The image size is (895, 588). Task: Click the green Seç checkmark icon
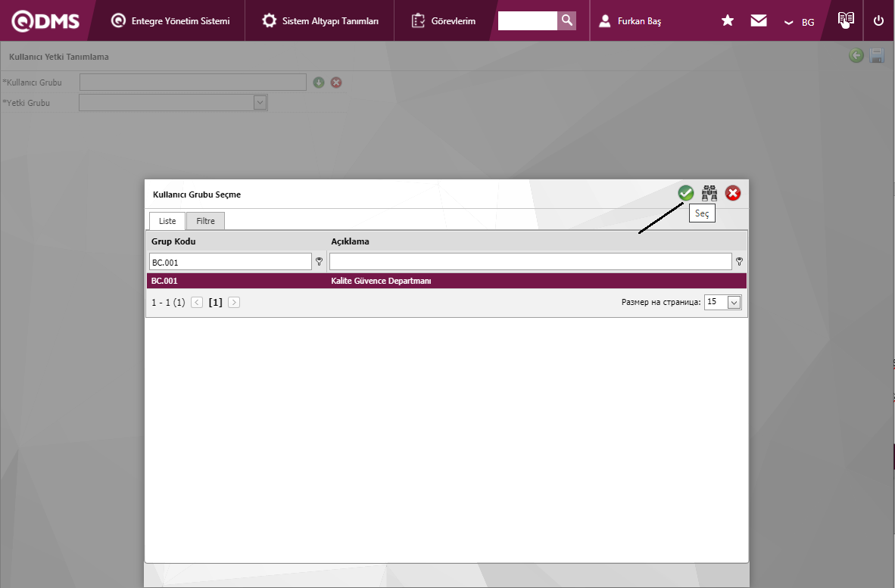(685, 193)
